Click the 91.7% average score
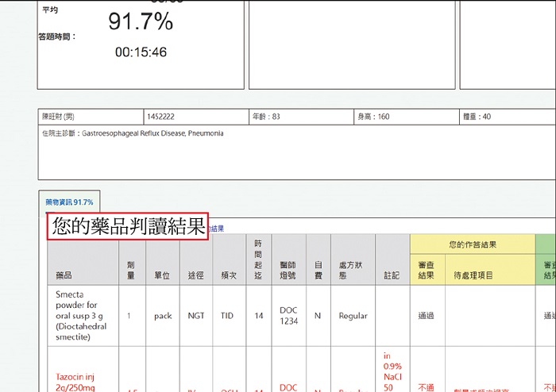Screen dimensions: 556x392 tap(141, 22)
